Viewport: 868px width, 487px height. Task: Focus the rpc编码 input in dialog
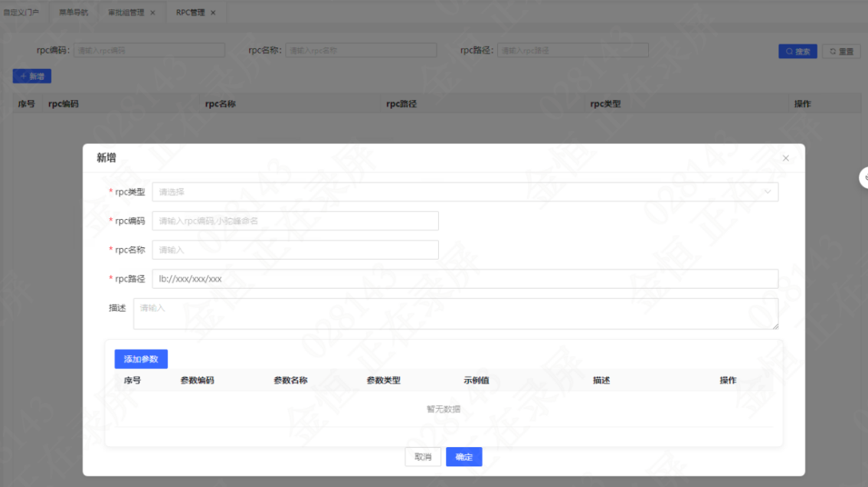point(295,221)
